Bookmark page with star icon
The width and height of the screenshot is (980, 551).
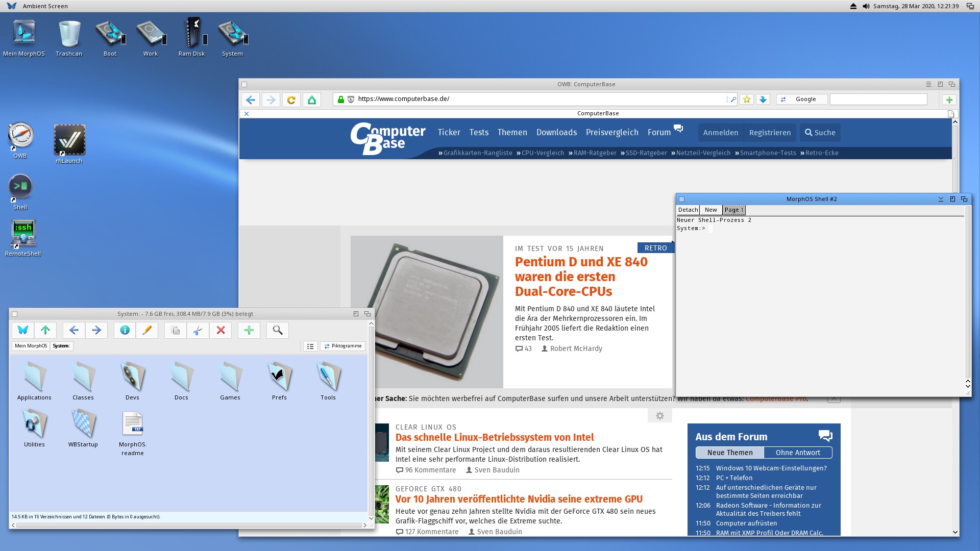click(x=746, y=99)
